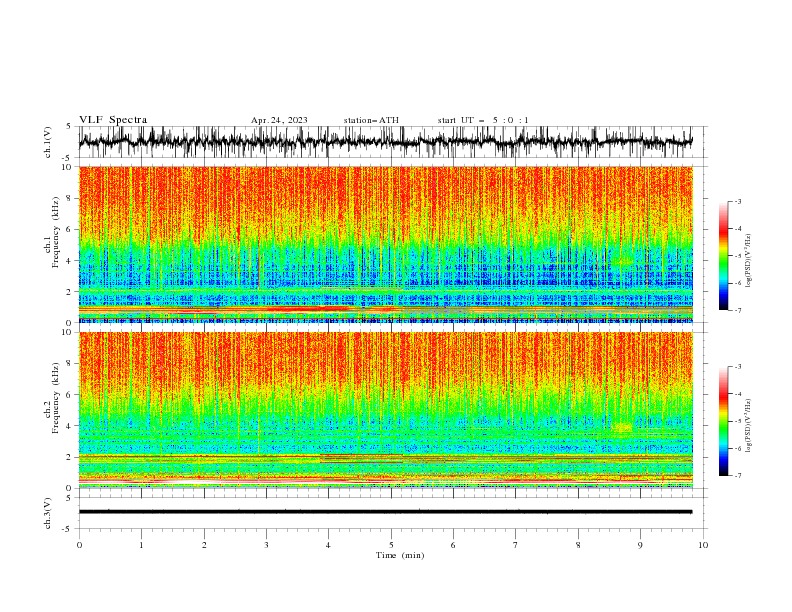Click the "-3" label on ch.1 colorbar

737,201
